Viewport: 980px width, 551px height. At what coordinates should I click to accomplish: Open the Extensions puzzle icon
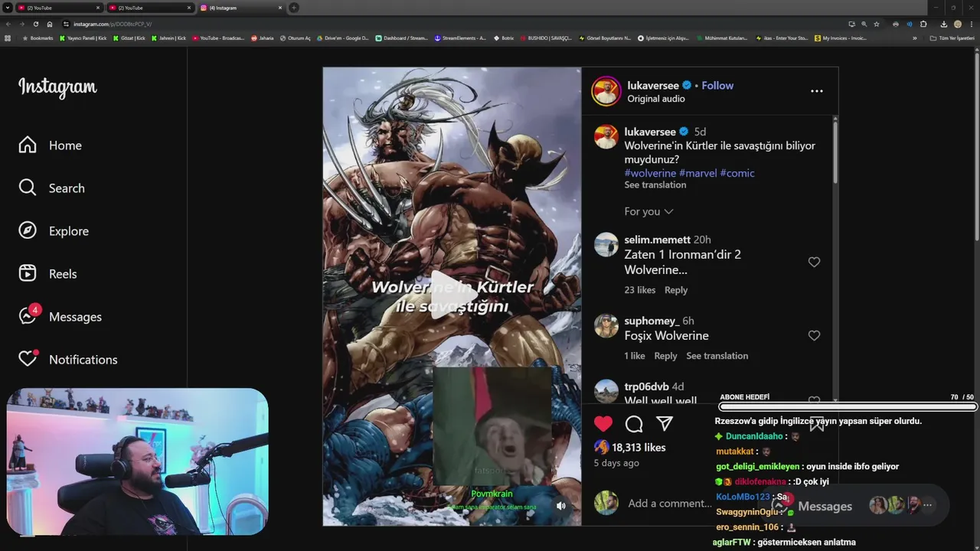[923, 24]
